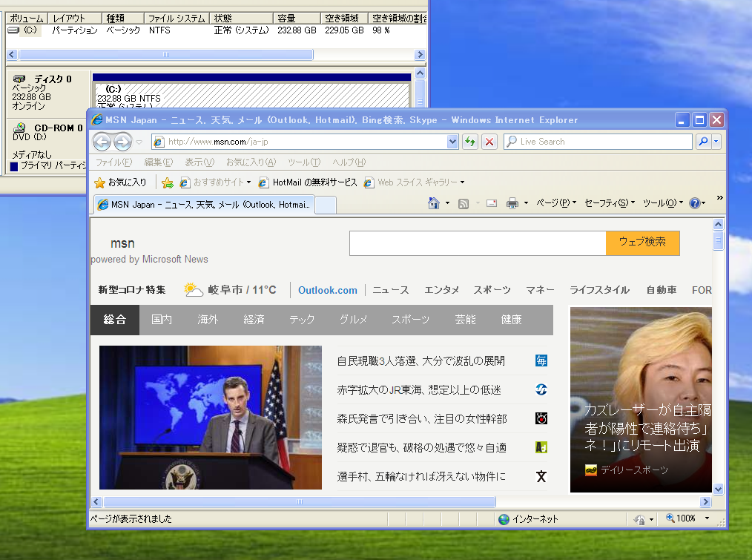Switch to the 国内 news tab

pyautogui.click(x=162, y=320)
